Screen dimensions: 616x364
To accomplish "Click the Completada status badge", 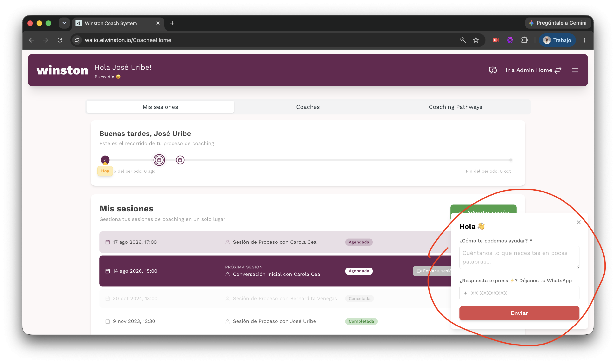I will [x=361, y=321].
